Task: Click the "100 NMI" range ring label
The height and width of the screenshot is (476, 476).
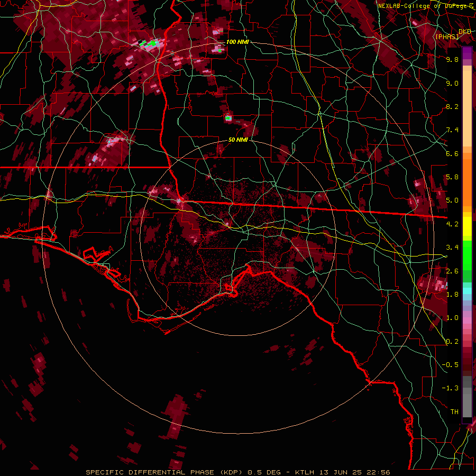Action: (x=237, y=42)
